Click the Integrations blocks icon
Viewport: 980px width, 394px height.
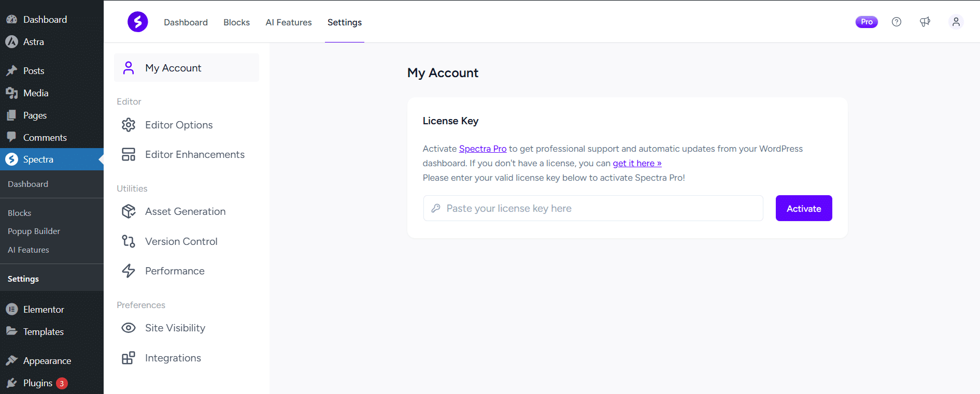click(129, 358)
